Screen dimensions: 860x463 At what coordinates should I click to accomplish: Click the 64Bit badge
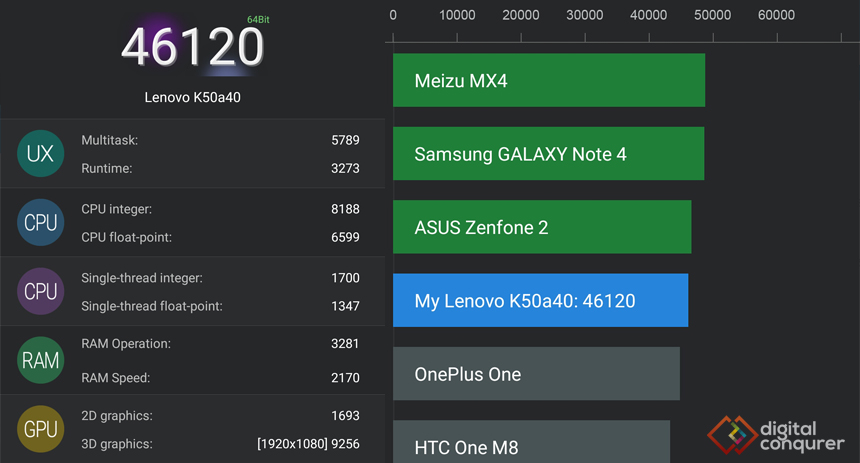pyautogui.click(x=258, y=20)
